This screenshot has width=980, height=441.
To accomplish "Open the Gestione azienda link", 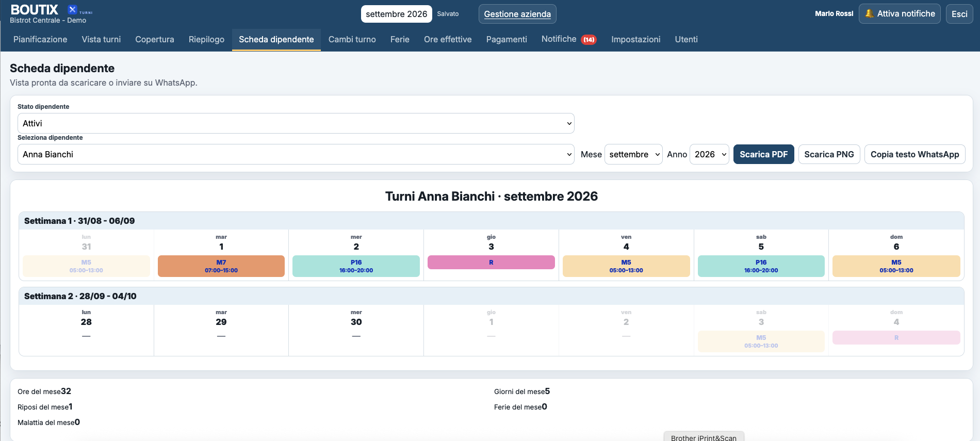I will 517,14.
